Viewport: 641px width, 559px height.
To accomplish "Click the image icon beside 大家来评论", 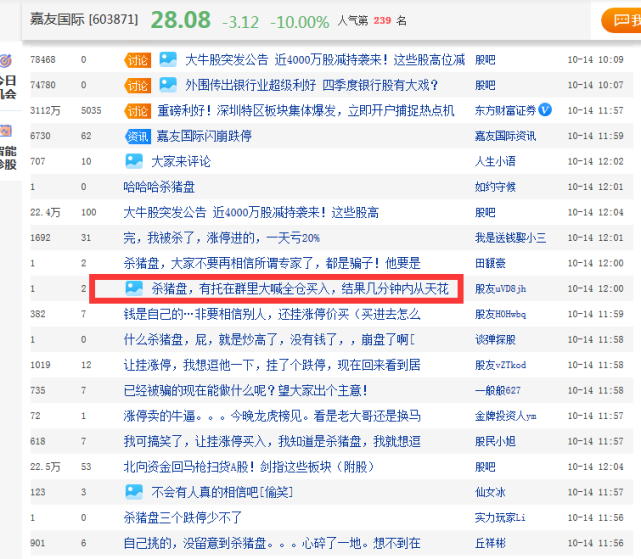I will (x=134, y=161).
